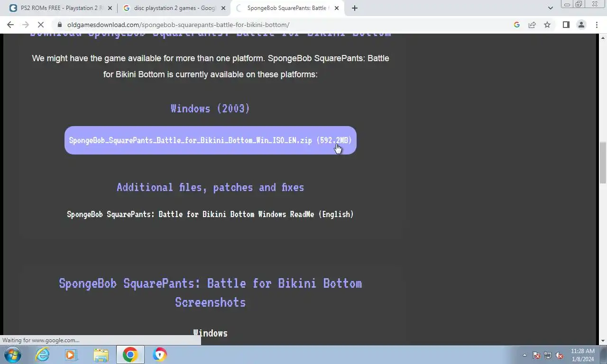The height and width of the screenshot is (364, 607).
Task: Click the Chrome taskbar icon
Action: point(130,355)
